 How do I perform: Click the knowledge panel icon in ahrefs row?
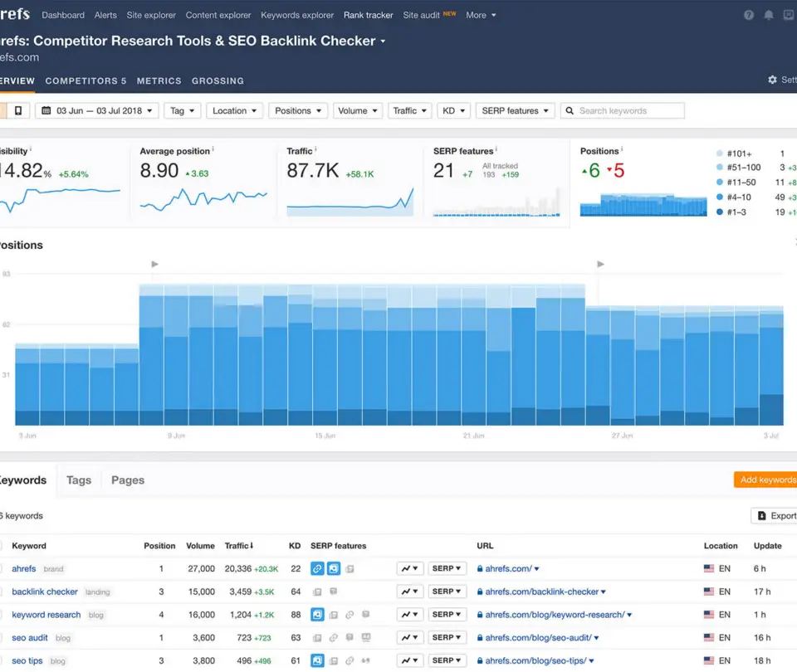click(334, 568)
